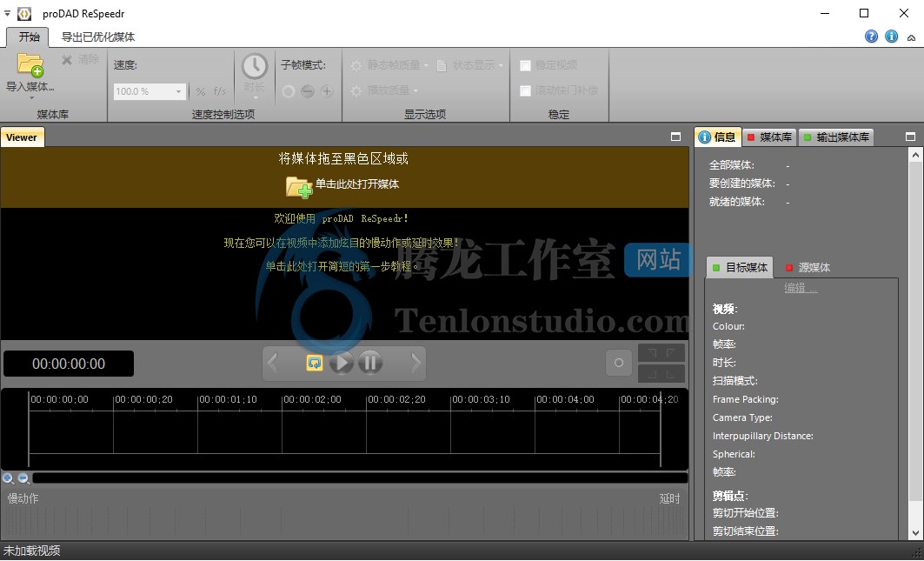Click the info panel scrollbar down arrow
The image size is (924, 561).
[915, 532]
